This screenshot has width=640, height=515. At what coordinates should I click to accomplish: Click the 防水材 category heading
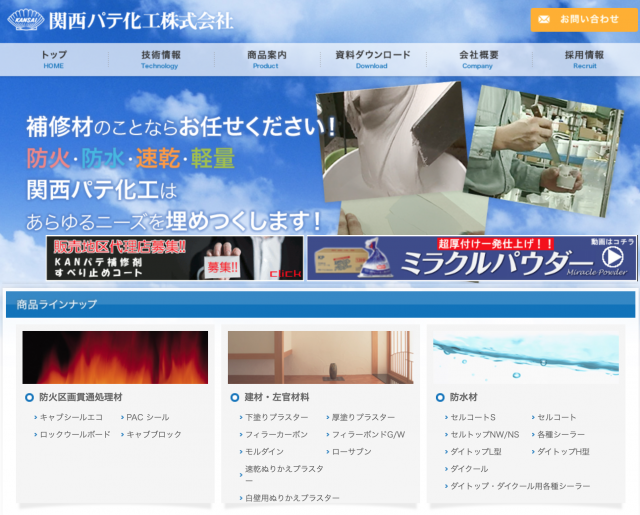(464, 397)
